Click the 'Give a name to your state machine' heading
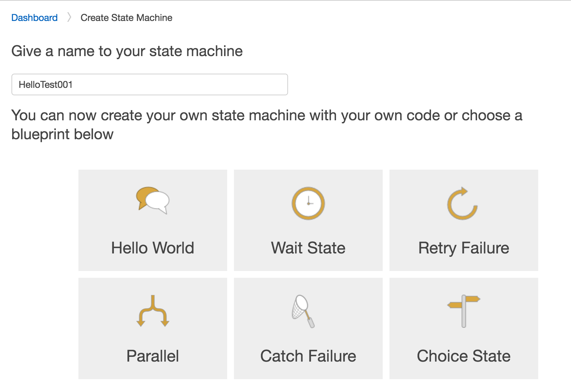 click(127, 51)
